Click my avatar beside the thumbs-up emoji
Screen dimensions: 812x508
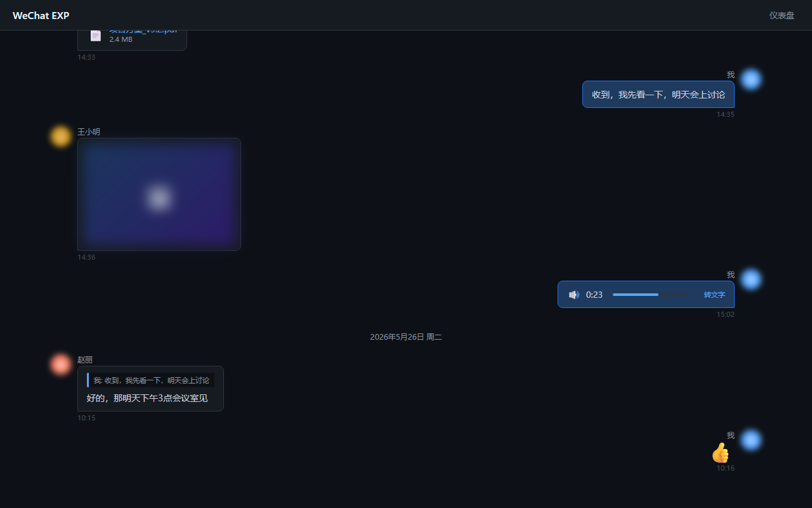click(x=751, y=440)
